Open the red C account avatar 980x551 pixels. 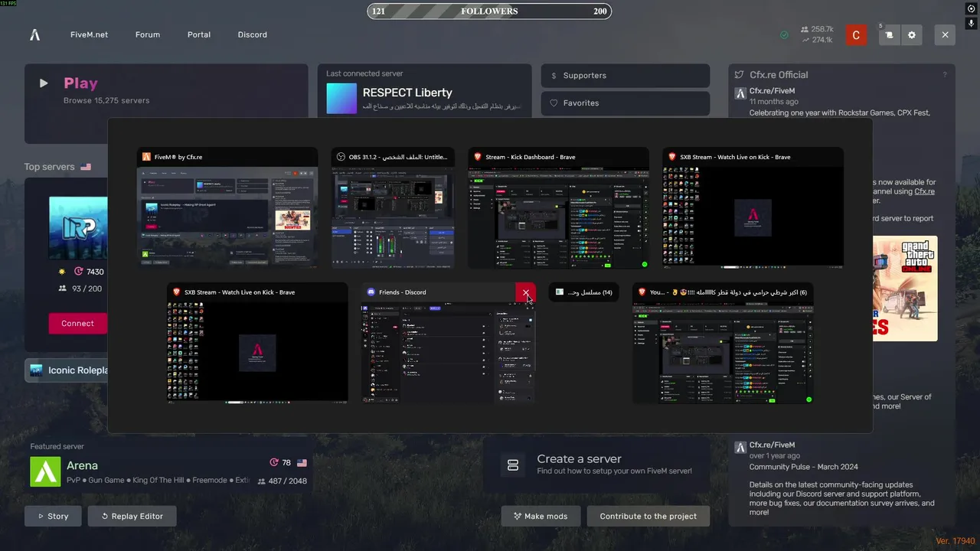[x=856, y=35]
